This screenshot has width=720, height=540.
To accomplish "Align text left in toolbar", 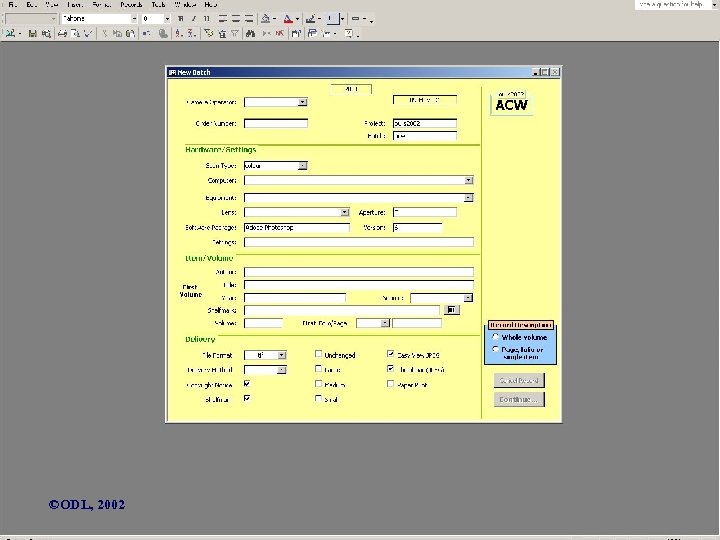I will (x=223, y=19).
